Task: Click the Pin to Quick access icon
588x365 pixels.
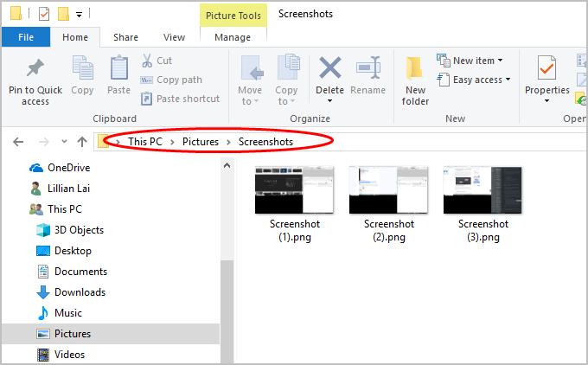Action: pyautogui.click(x=35, y=68)
